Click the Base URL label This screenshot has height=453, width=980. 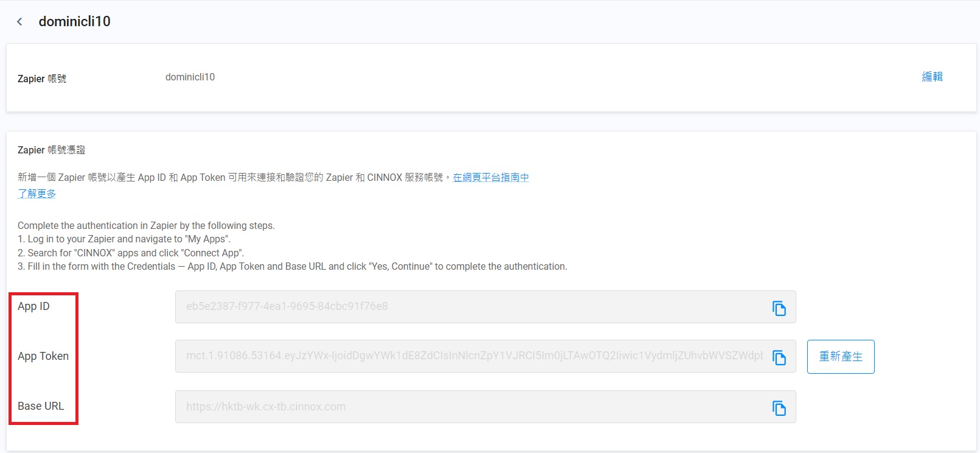coord(41,406)
